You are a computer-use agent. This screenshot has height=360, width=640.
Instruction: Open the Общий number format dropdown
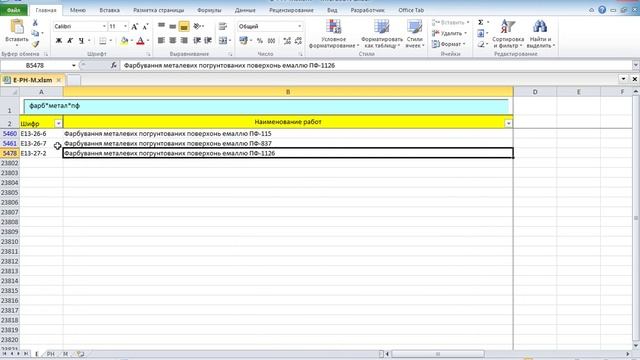(x=300, y=27)
